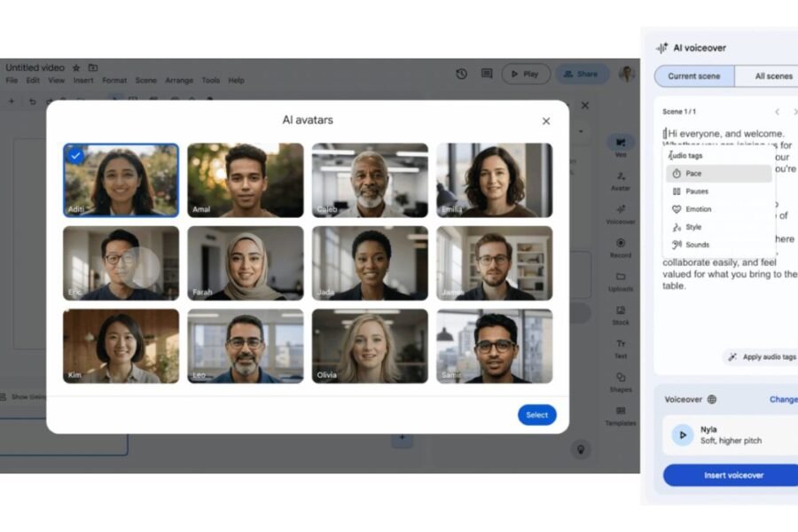Click the move-to-folder icon beside title
Image resolution: width=798 pixels, height=532 pixels.
[x=93, y=67]
